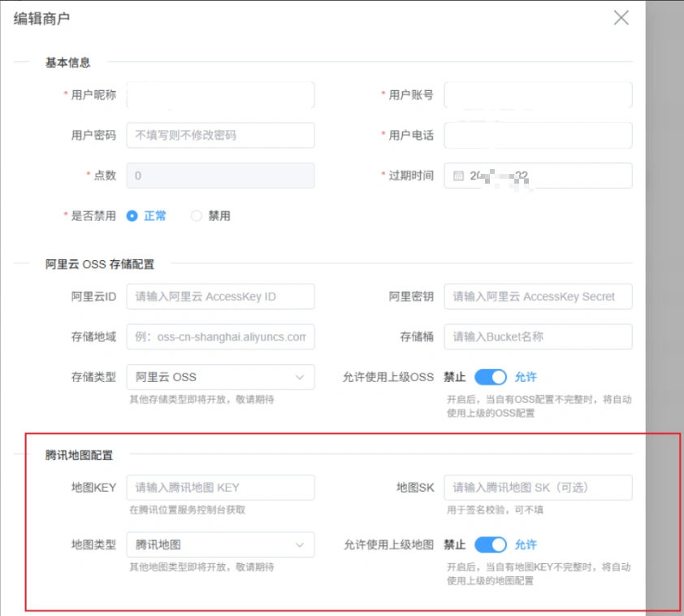Focus the 阿里云 AccessKey Secret field
Screen dimensions: 684x616
point(538,297)
